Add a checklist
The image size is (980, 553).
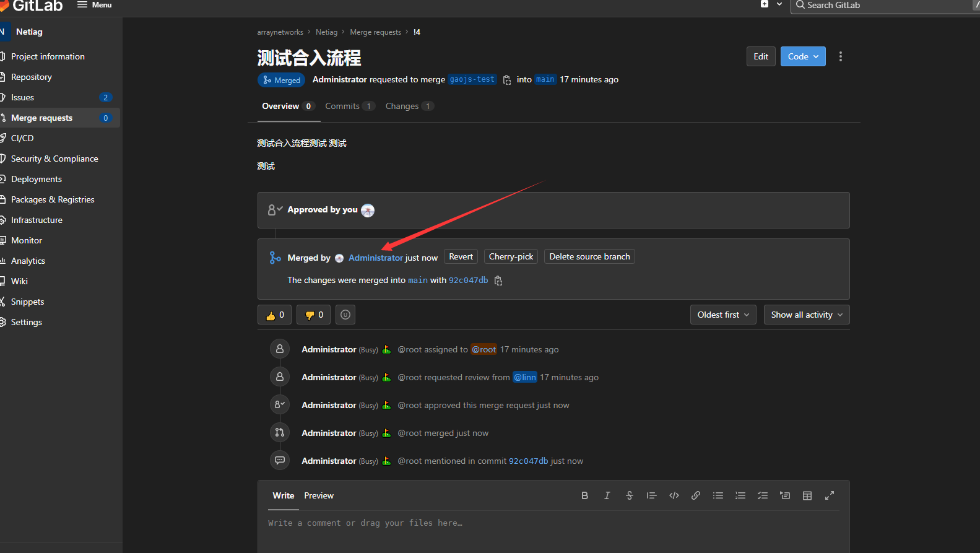[x=763, y=495]
